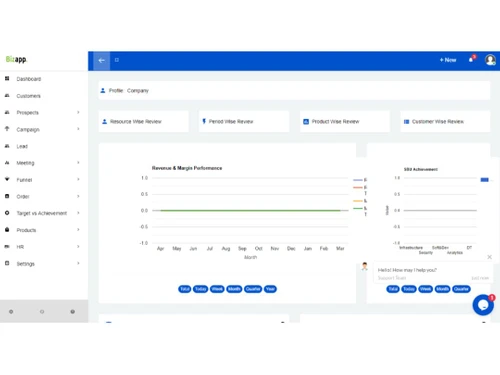Image resolution: width=500 pixels, height=375 pixels.
Task: Go back using the arrow icon in header
Action: pyautogui.click(x=102, y=60)
